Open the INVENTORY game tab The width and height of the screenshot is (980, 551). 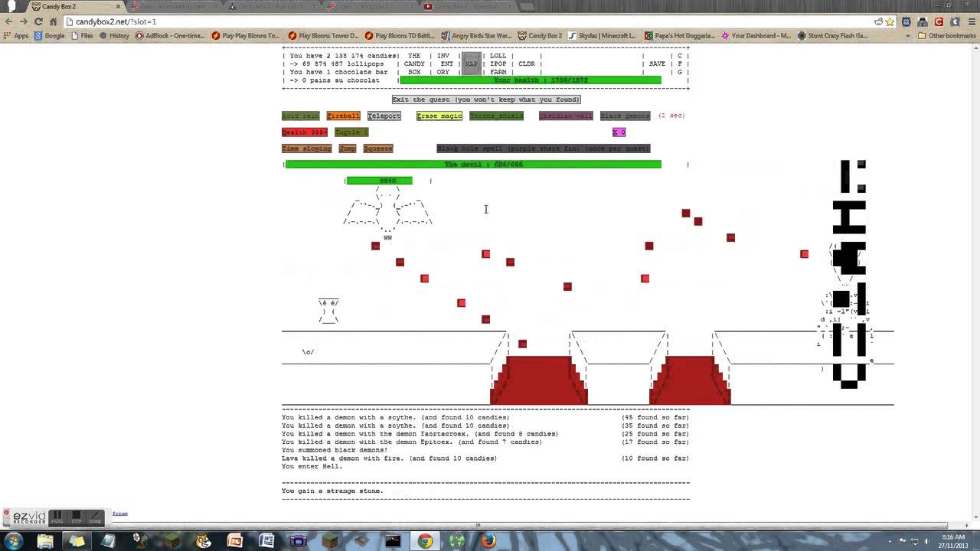[443, 64]
